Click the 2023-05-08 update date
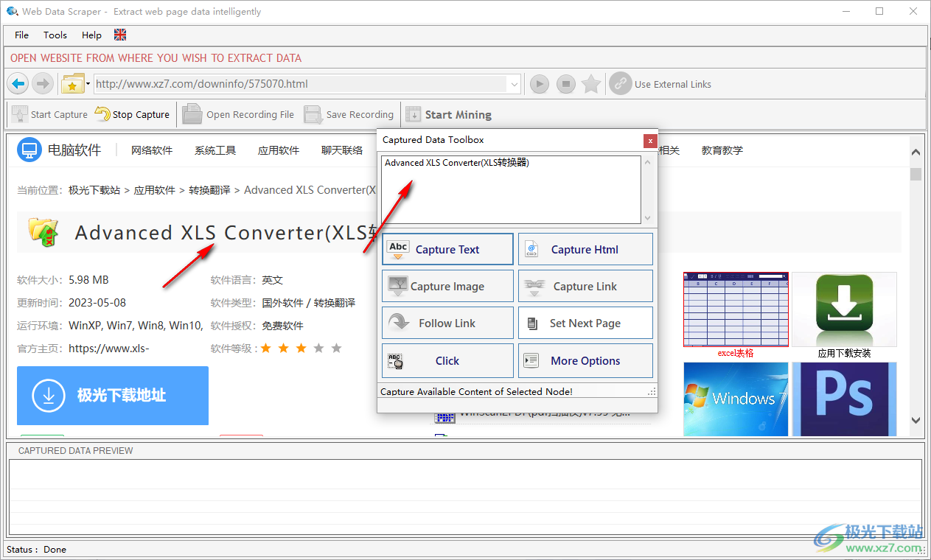The width and height of the screenshot is (931, 560). click(x=97, y=303)
